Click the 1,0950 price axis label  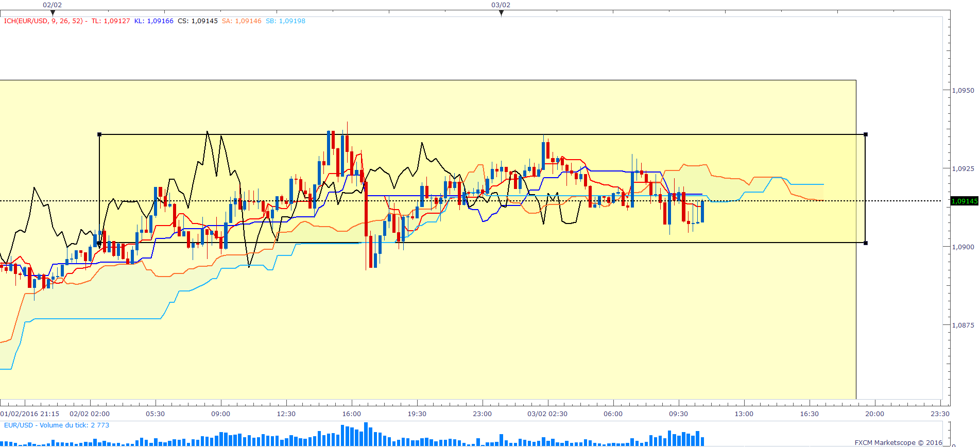coord(963,91)
